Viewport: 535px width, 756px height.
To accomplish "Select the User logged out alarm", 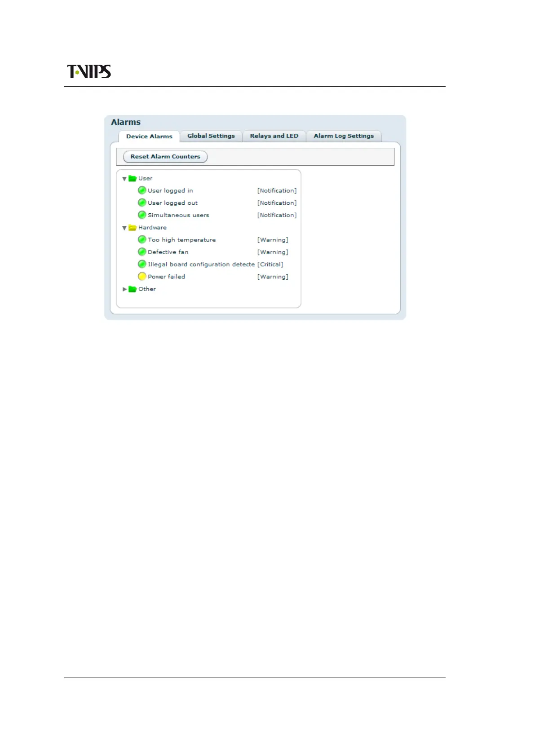I will 172,203.
